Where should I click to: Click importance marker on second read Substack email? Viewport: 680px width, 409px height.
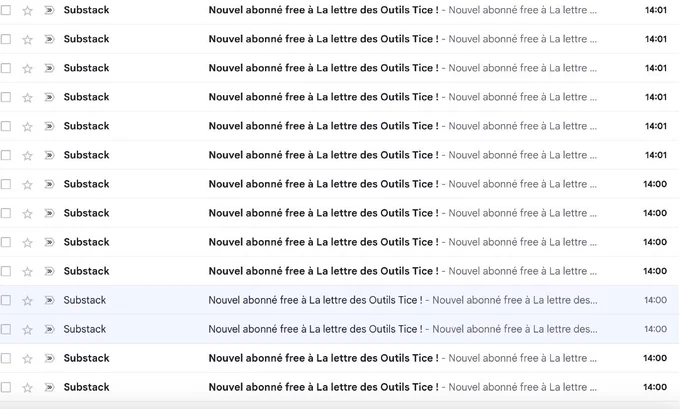coord(49,329)
